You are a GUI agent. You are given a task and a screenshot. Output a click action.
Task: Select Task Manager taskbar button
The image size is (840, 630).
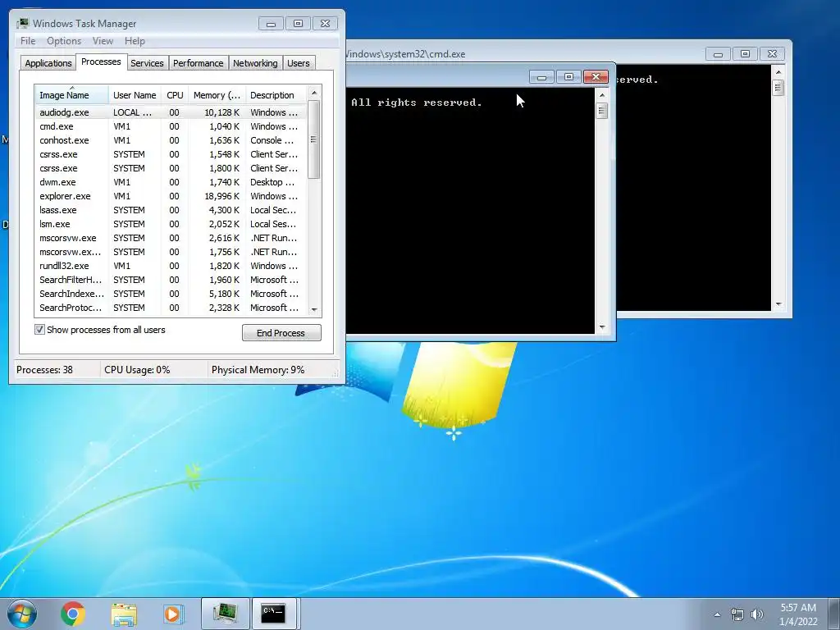pyautogui.click(x=226, y=614)
